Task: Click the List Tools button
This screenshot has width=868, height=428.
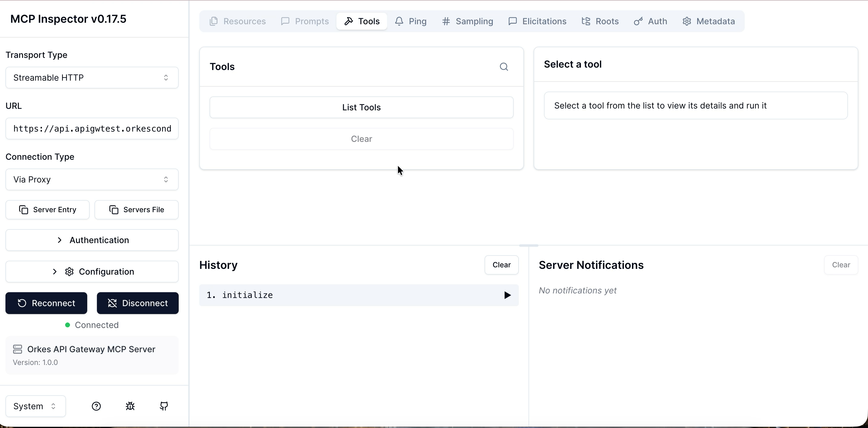Action: 361,107
